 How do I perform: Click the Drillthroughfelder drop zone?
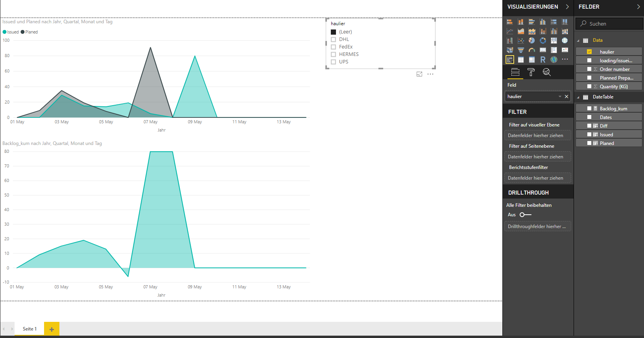[x=538, y=227]
